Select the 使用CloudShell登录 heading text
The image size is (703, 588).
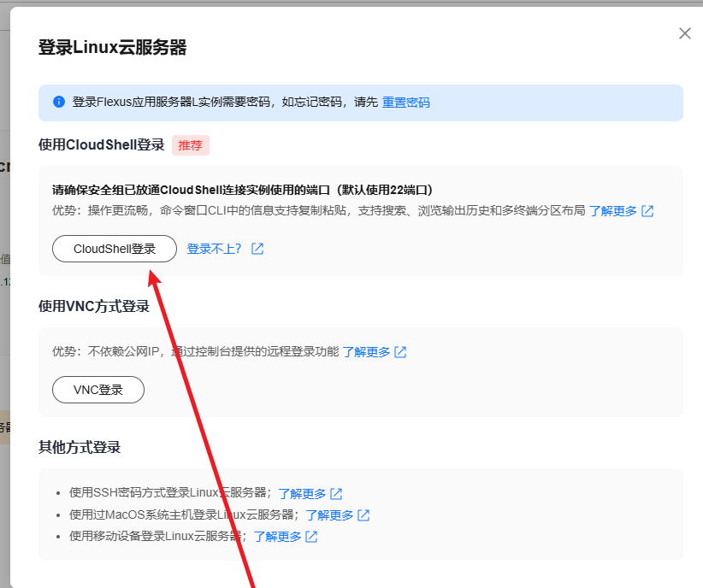(102, 144)
